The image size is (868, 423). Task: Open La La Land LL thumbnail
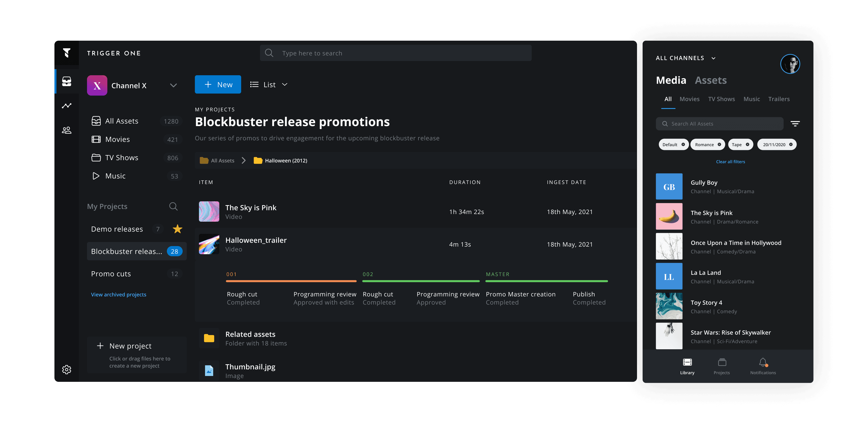[x=669, y=277]
